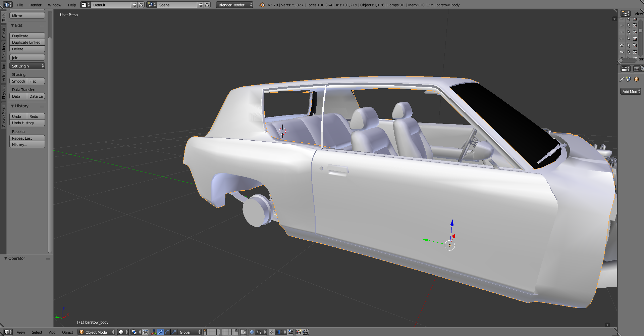
Task: Hide object using first visible eye icon
Action: coord(622,45)
